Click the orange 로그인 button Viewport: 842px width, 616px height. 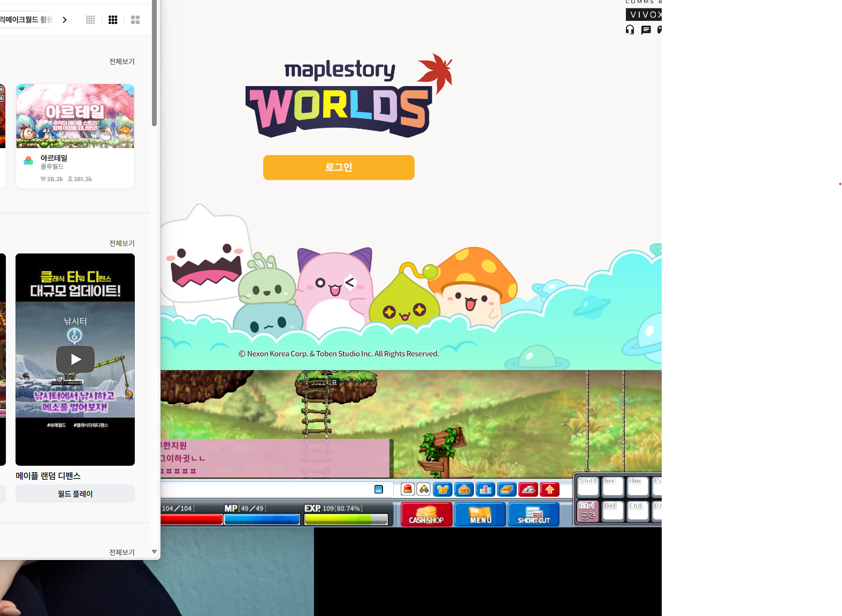[x=339, y=167]
